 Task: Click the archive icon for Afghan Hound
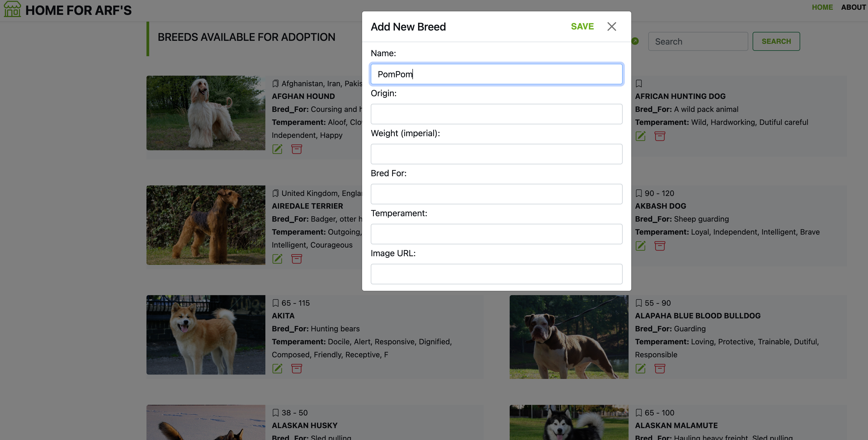click(x=296, y=149)
